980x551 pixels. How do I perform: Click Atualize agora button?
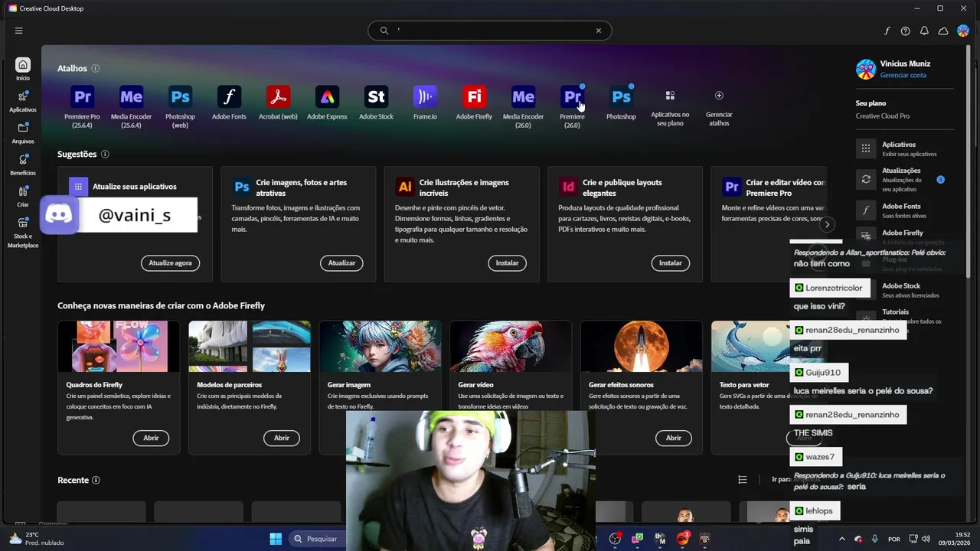[170, 262]
